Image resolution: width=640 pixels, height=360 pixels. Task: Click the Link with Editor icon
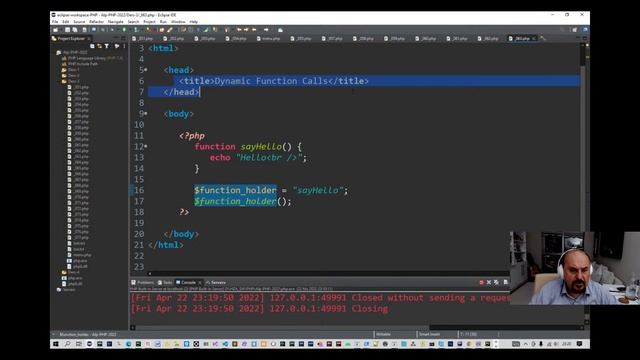tap(99, 46)
